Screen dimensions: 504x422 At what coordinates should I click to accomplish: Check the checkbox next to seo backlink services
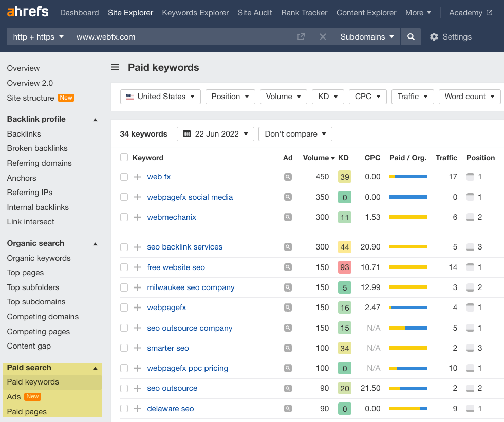coord(124,247)
